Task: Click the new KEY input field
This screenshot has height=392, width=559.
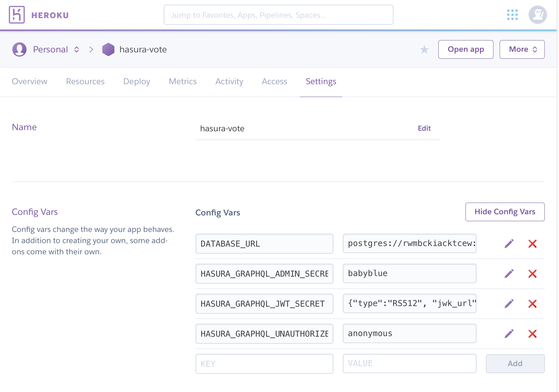Action: [264, 364]
